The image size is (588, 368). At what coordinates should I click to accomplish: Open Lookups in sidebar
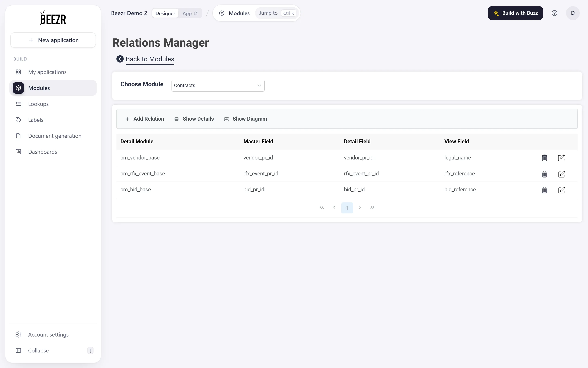(x=53, y=104)
